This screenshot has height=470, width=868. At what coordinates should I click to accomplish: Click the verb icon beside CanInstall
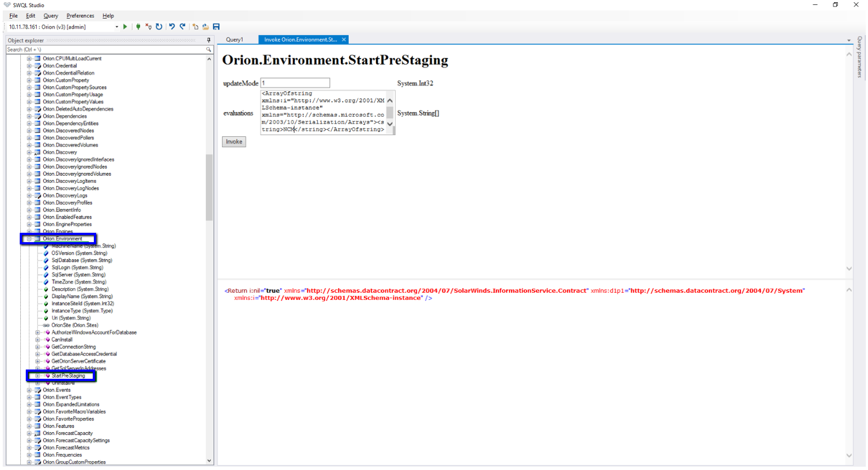pyautogui.click(x=48, y=340)
